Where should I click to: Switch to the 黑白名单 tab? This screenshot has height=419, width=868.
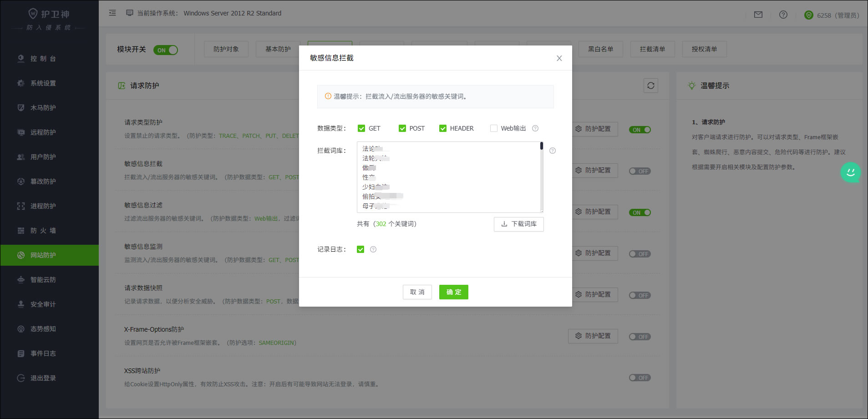[x=600, y=49]
